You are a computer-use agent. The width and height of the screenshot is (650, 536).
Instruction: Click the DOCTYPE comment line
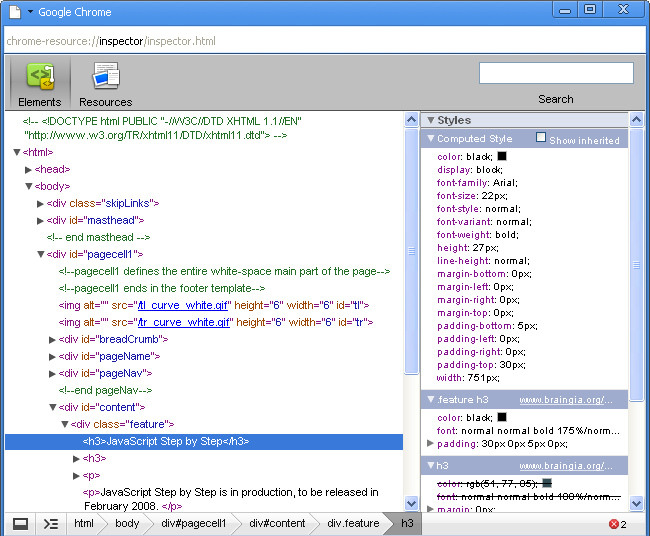pyautogui.click(x=162, y=128)
